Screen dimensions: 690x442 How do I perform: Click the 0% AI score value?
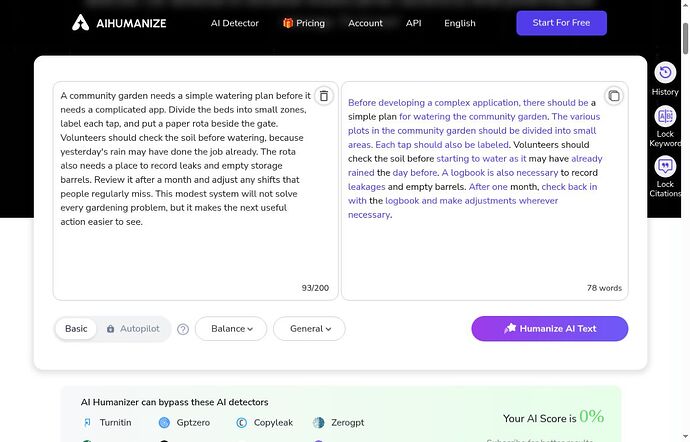click(x=591, y=416)
